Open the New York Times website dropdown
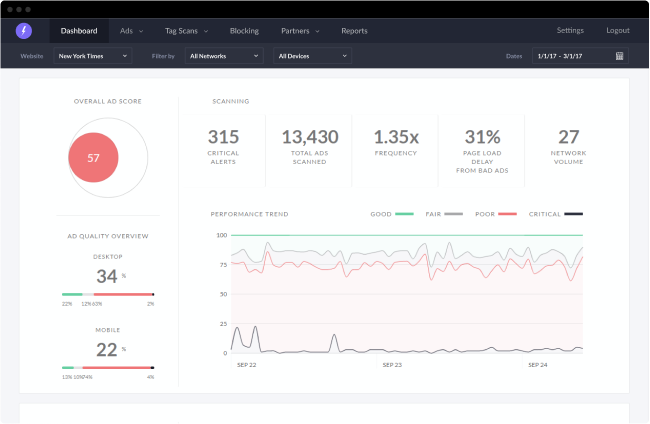 tap(97, 56)
